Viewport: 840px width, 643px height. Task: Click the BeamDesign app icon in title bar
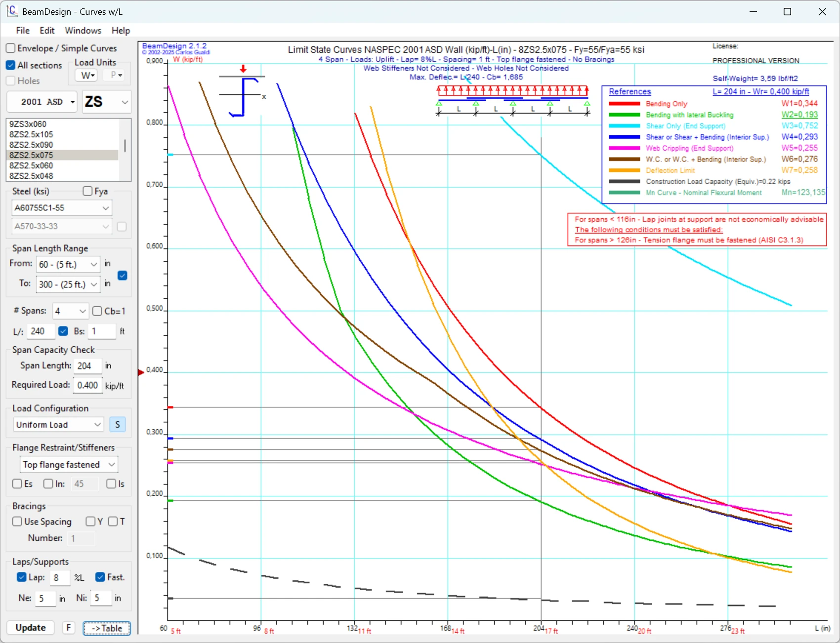12,11
